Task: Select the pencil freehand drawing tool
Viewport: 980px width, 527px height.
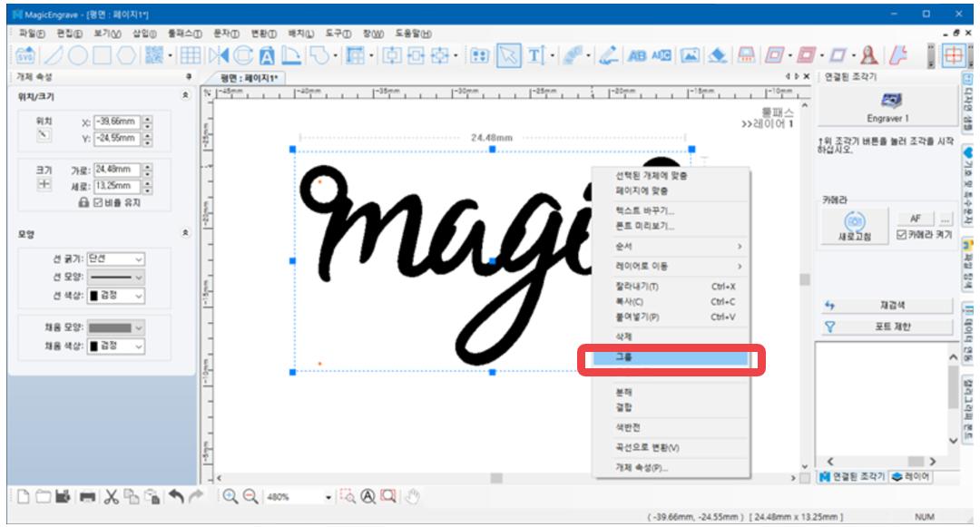Action: [x=608, y=55]
